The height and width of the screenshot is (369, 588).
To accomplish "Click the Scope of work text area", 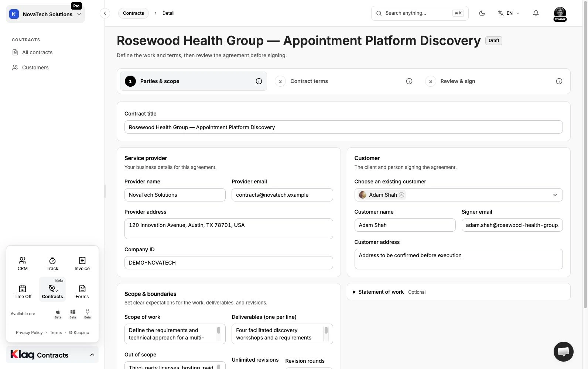I will tap(175, 334).
